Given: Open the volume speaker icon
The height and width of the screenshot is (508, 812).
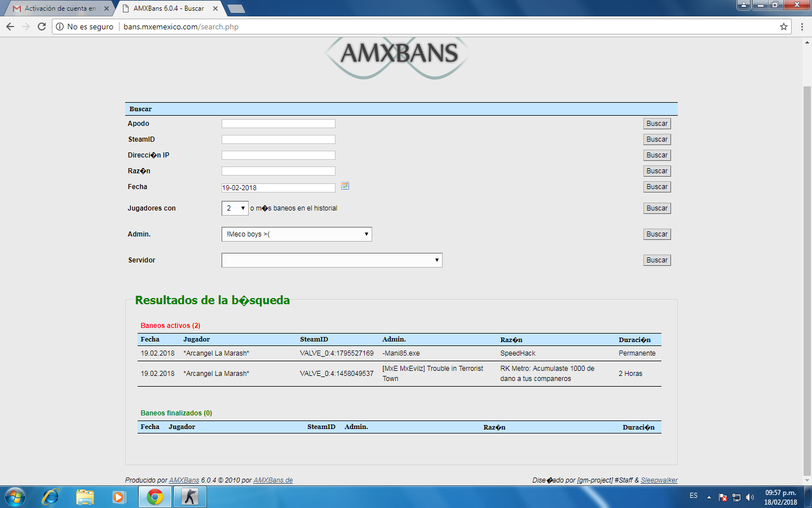Looking at the screenshot, I should pyautogui.click(x=750, y=497).
